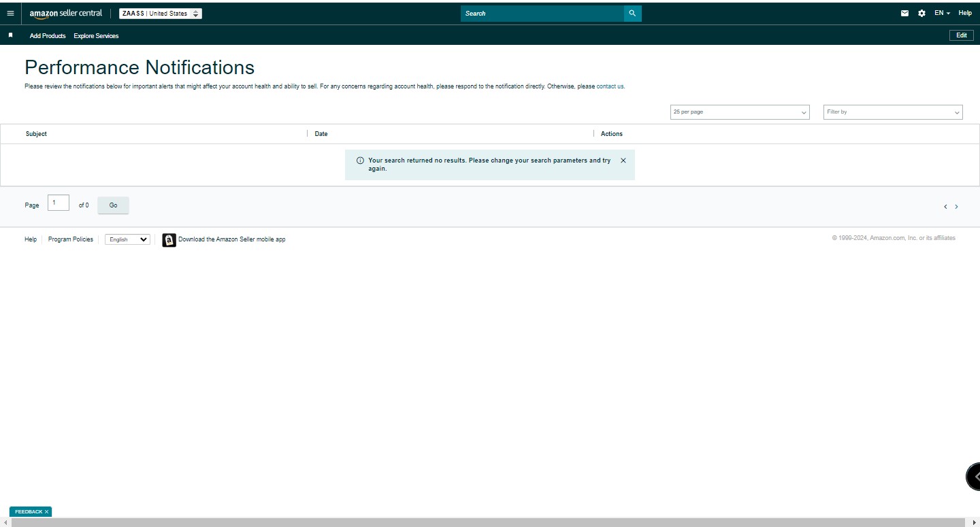The height and width of the screenshot is (527, 980).
Task: Click the bookmark flag icon
Action: [10, 35]
